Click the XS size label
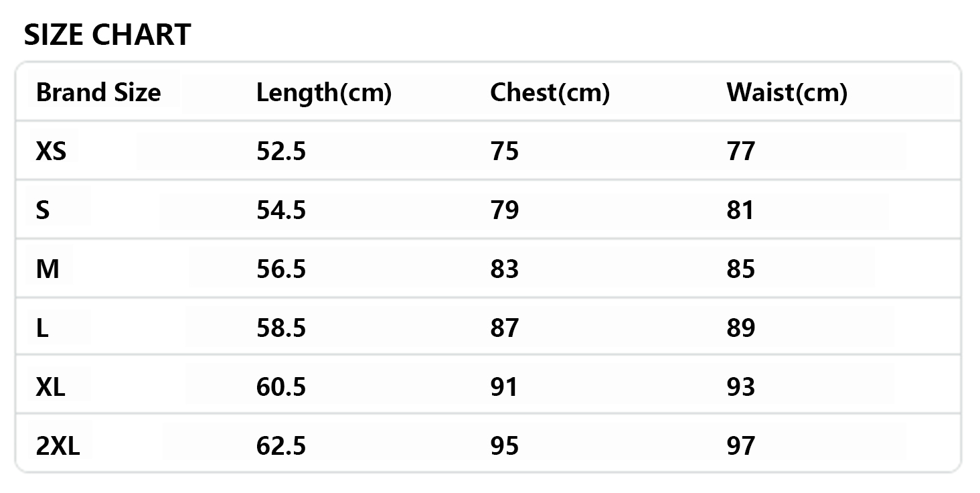The image size is (980, 493). point(51,151)
